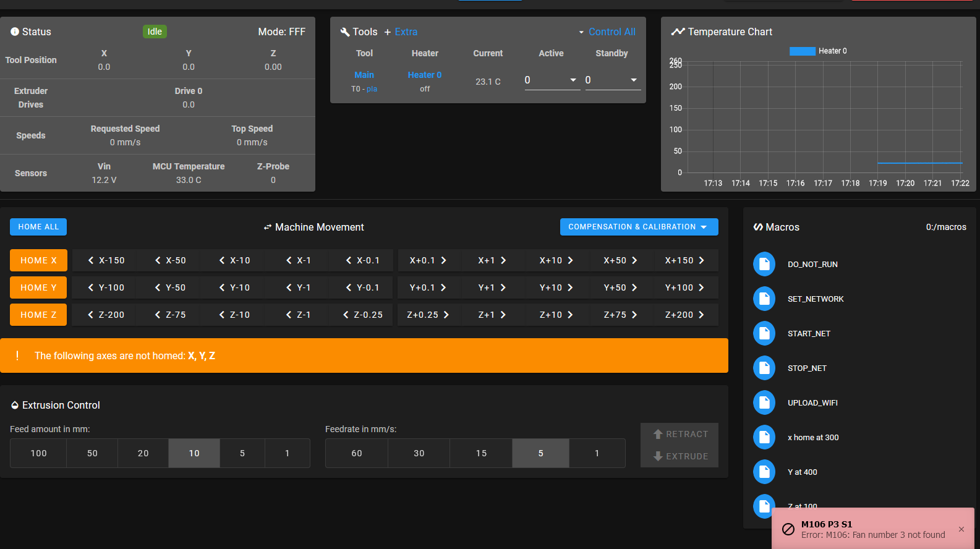Select 60 mm/s feedrate

(357, 453)
